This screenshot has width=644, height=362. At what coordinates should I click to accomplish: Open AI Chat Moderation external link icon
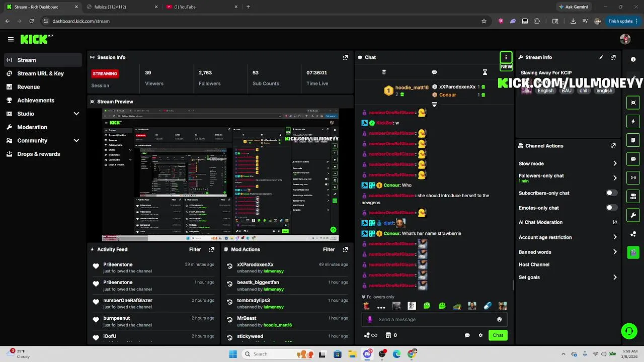[615, 222]
